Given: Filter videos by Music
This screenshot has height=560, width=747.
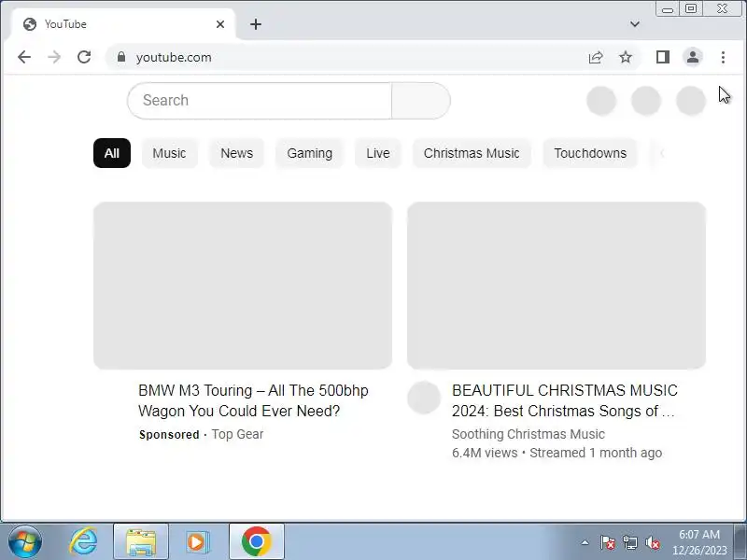Looking at the screenshot, I should pos(169,153).
